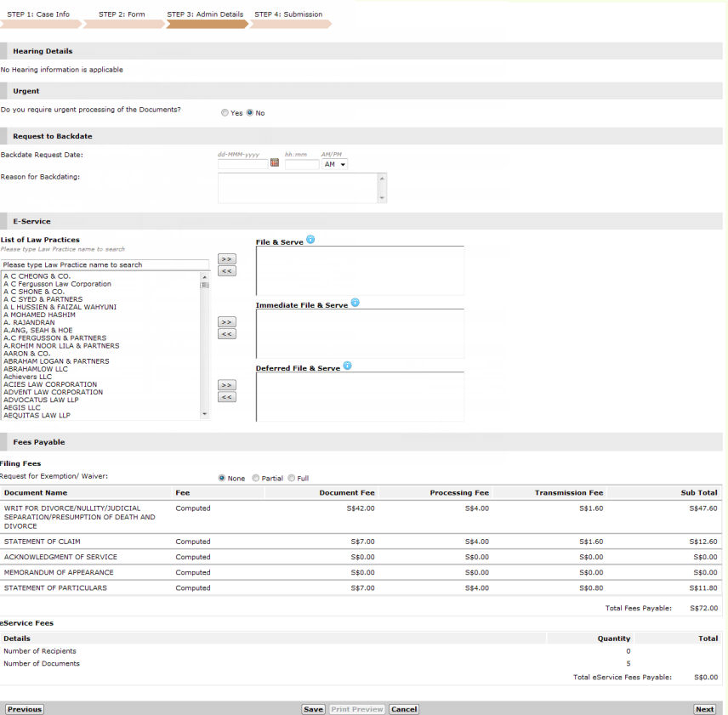Click the Law Practice search field
This screenshot has height=715, width=728.
[105, 264]
